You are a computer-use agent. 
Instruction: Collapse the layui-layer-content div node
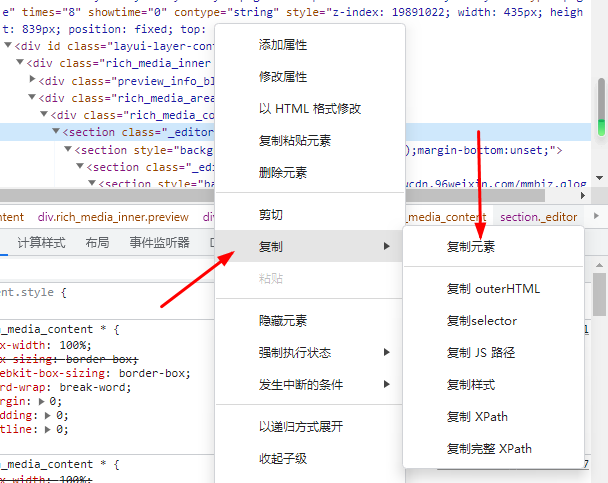point(8,45)
